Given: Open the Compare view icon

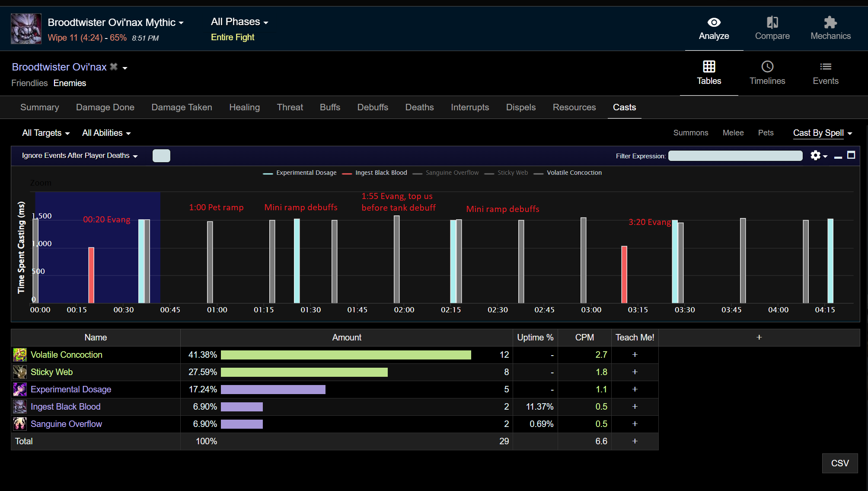Looking at the screenshot, I should tap(772, 22).
